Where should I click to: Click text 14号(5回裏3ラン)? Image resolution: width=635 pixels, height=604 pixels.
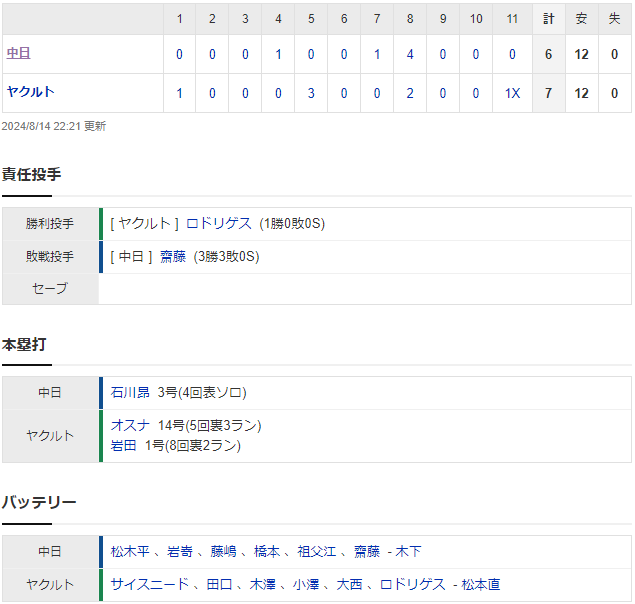click(210, 425)
